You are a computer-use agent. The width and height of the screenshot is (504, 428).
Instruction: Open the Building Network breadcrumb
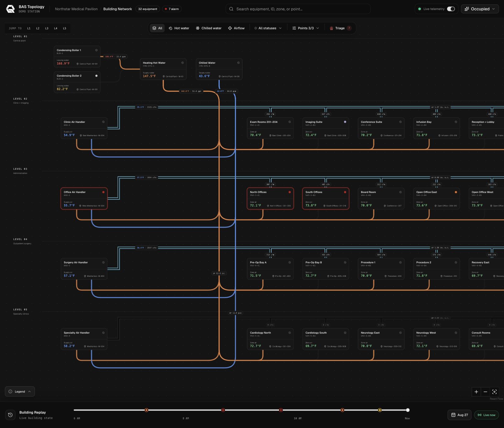coord(118,9)
